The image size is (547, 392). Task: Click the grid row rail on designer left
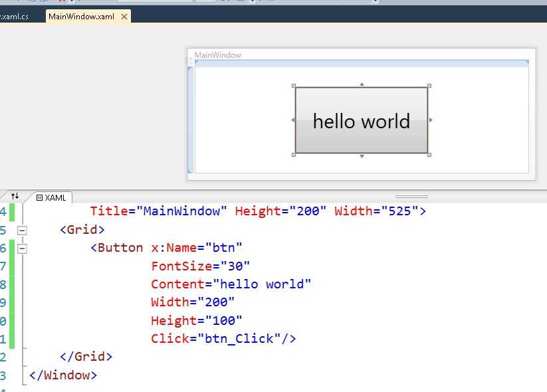click(x=190, y=120)
